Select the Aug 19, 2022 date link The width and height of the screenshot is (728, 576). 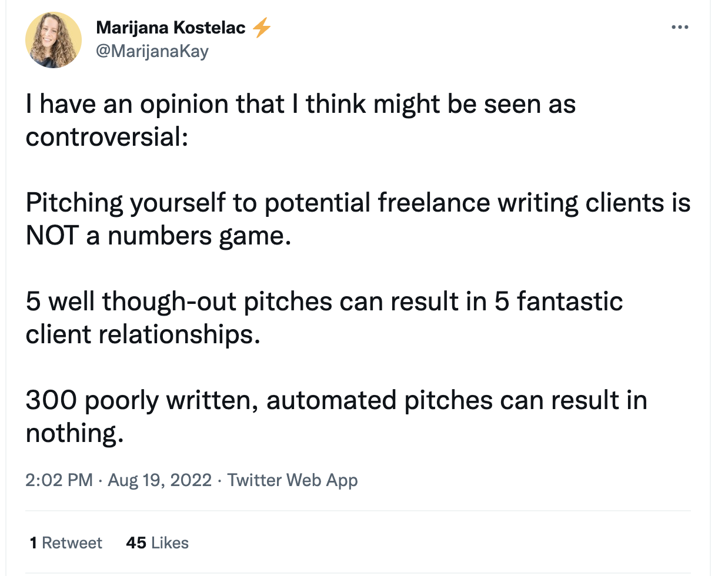click(x=159, y=480)
